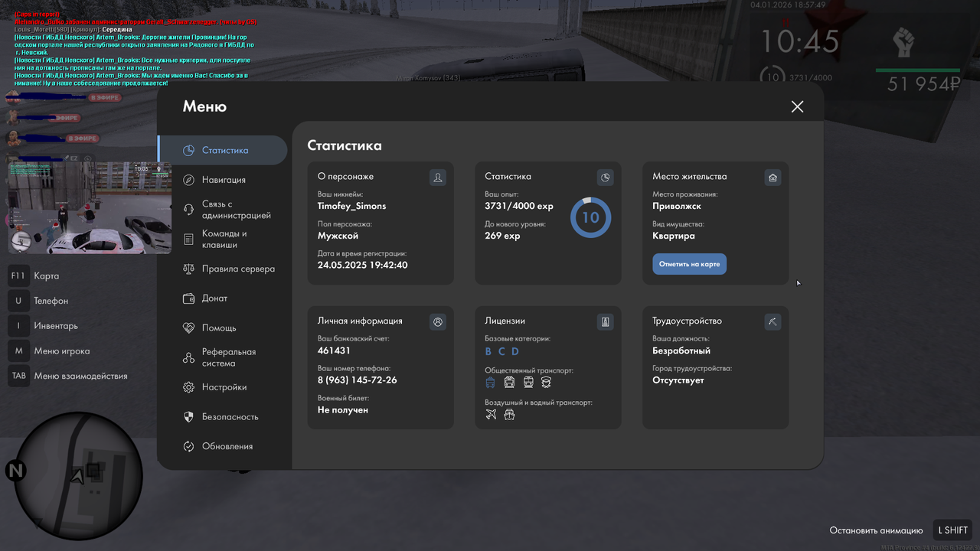The image size is (980, 551).
Task: Click the keyboard list icon for Команды
Action: point(188,240)
